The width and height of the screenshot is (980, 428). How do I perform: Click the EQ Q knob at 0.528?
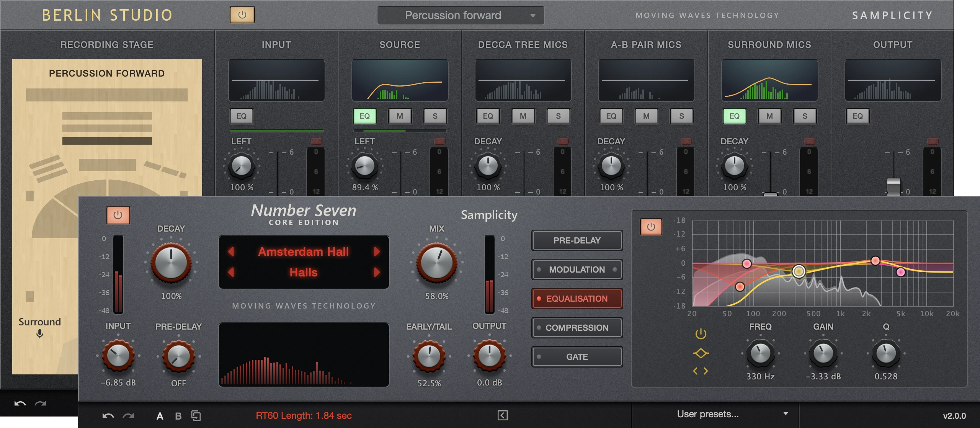point(886,353)
